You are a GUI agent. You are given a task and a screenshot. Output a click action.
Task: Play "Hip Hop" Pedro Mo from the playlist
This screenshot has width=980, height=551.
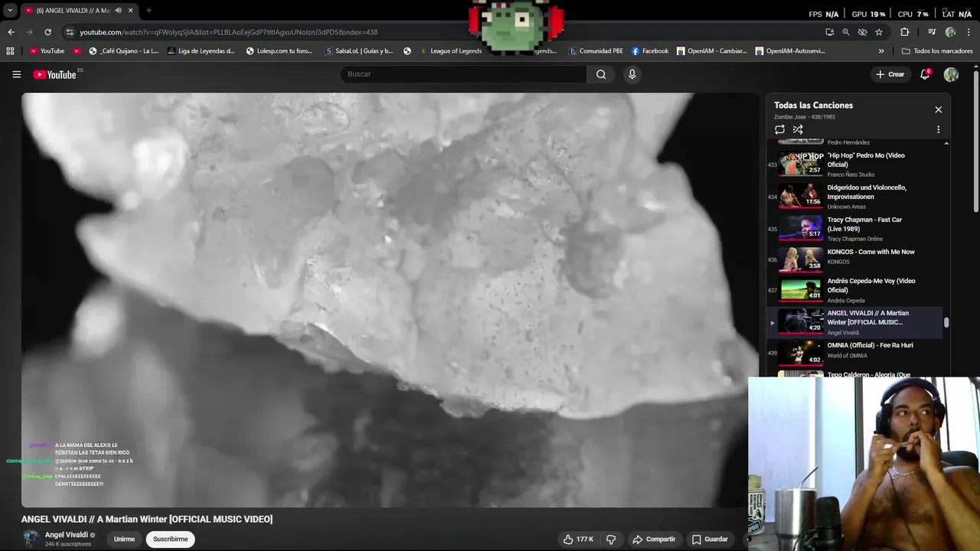(855, 164)
